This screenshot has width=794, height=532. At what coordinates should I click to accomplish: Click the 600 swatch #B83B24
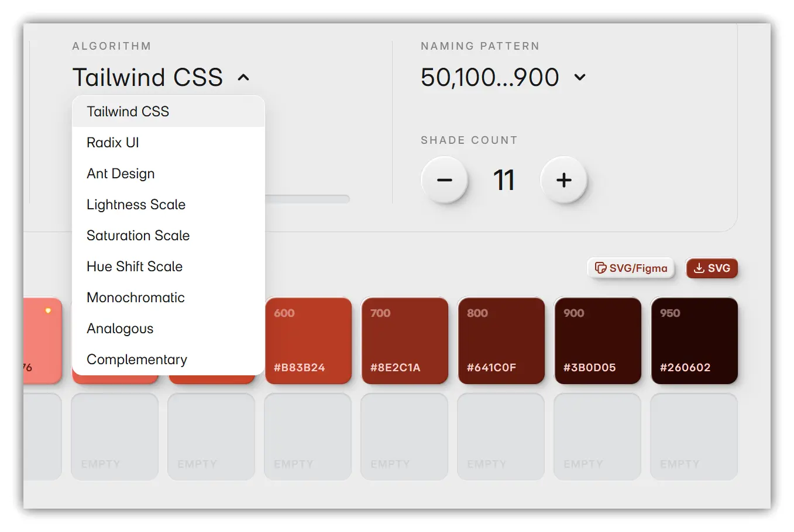pos(308,341)
